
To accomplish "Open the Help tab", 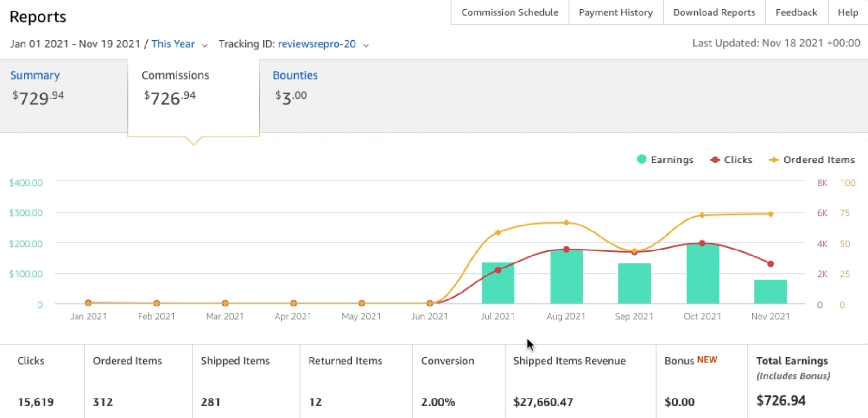I will (x=848, y=12).
